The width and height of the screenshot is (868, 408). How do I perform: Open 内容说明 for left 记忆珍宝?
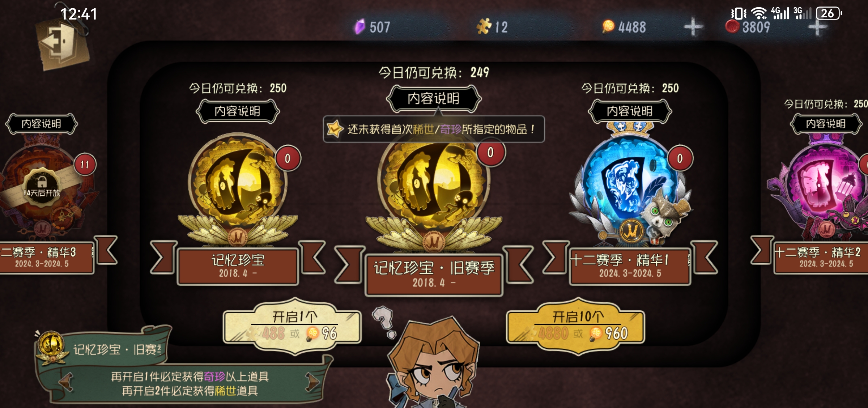(238, 111)
